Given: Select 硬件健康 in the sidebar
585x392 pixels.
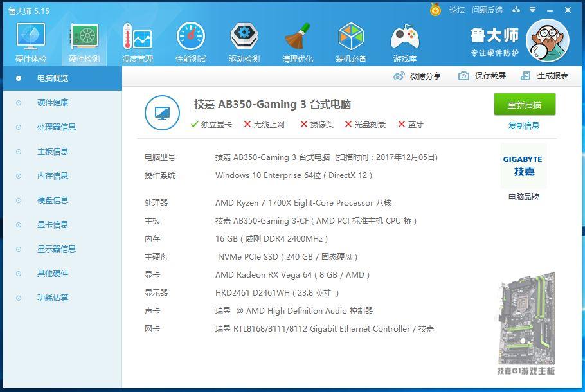Looking at the screenshot, I should (62, 103).
